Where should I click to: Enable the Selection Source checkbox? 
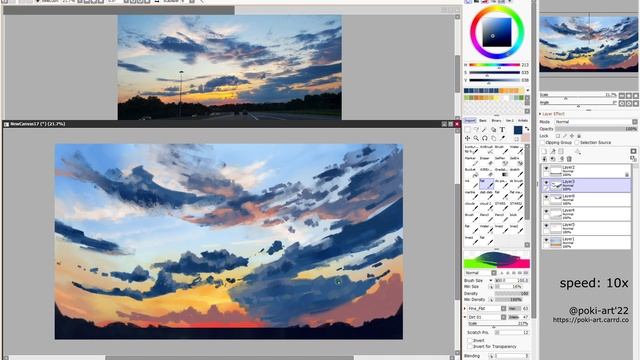tap(577, 142)
